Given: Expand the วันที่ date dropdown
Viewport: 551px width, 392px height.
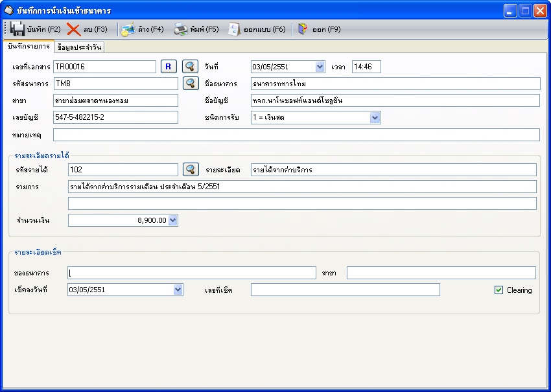Looking at the screenshot, I should [320, 67].
